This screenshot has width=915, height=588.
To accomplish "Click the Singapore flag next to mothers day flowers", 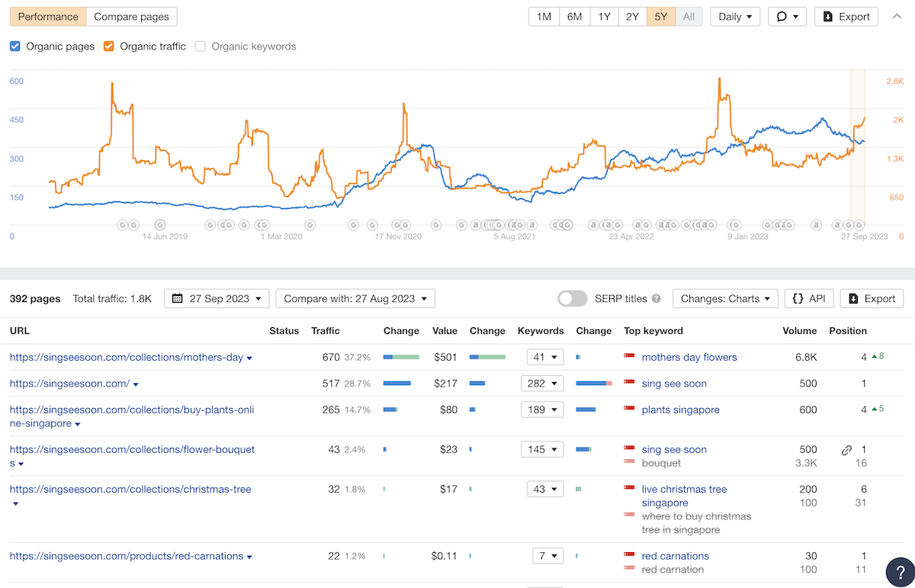I will point(629,357).
